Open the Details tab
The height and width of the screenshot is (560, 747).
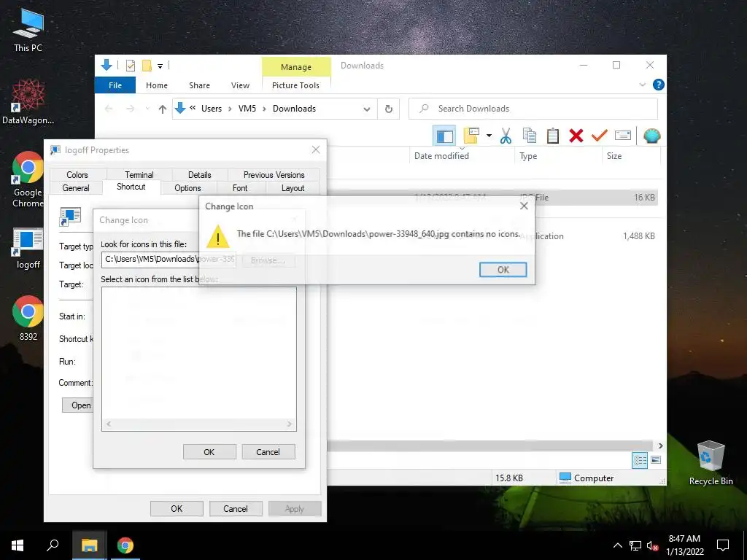coord(200,175)
